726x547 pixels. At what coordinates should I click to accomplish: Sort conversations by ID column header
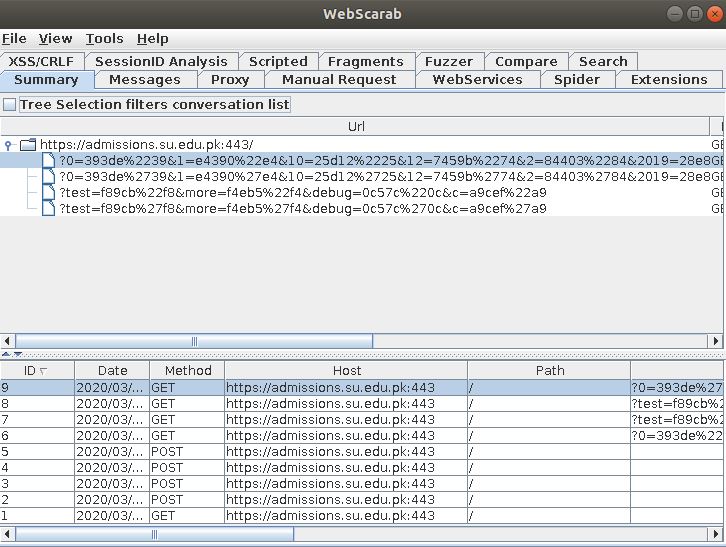[x=37, y=371]
